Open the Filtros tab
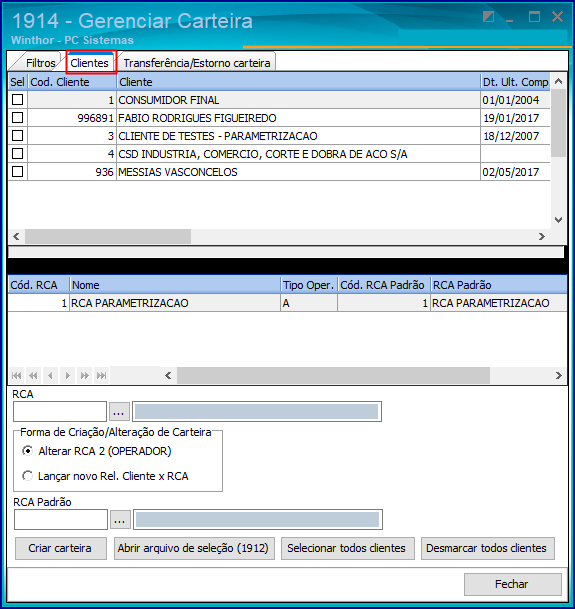This screenshot has height=609, width=575. (40, 63)
